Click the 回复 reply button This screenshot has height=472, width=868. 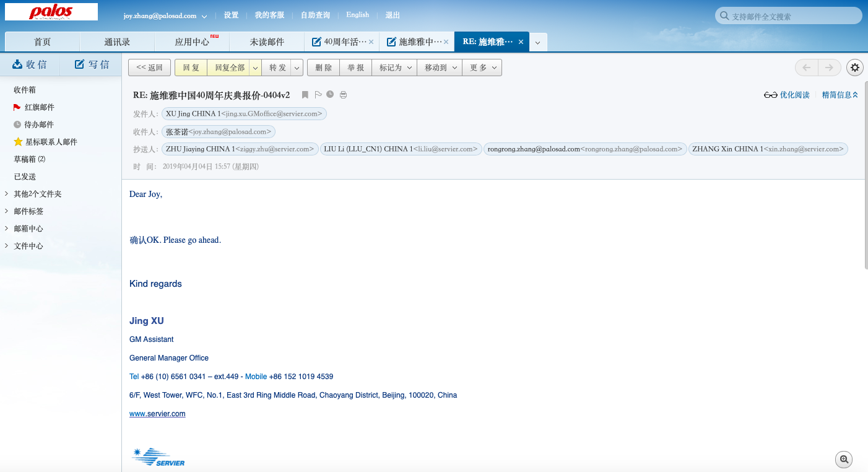point(191,68)
